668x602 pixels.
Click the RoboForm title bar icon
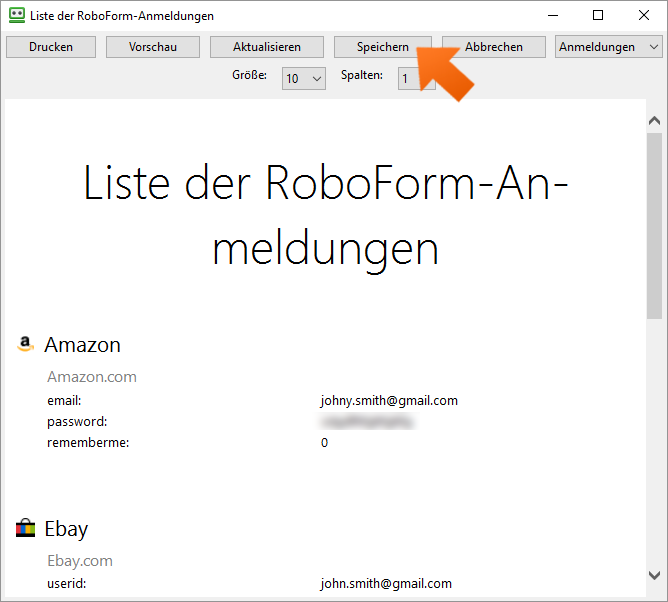17,15
